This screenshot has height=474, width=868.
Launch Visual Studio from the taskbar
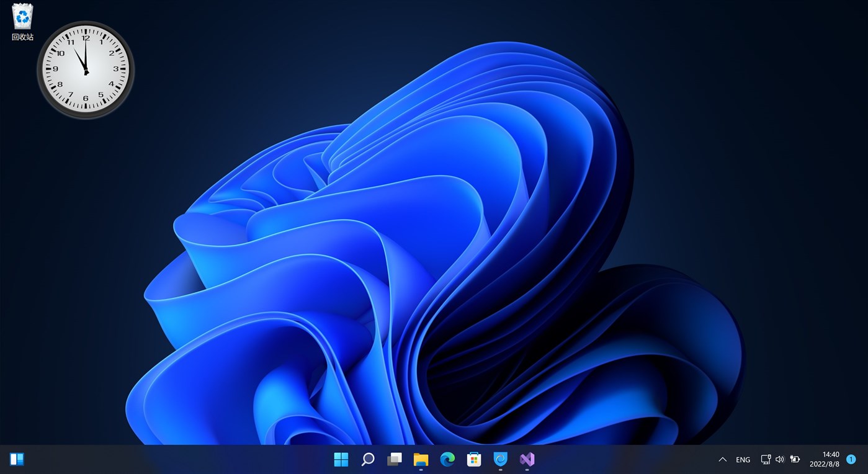527,459
